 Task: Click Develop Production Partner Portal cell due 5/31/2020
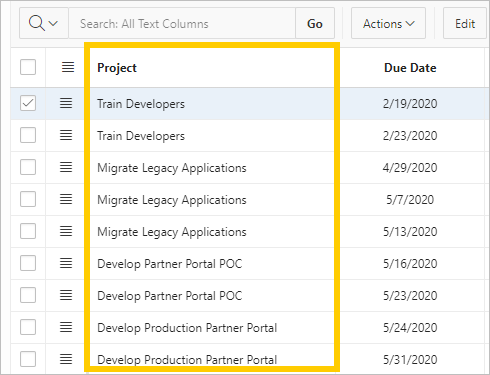(212, 359)
